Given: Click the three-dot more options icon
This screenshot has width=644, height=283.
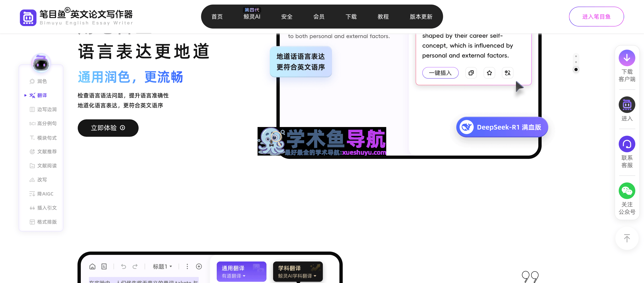Looking at the screenshot, I should pyautogui.click(x=187, y=266).
